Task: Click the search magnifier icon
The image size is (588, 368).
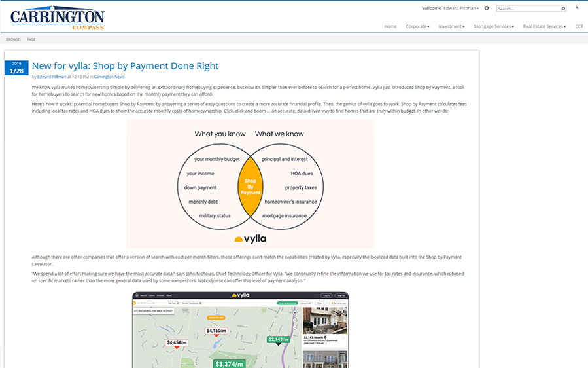Action: tap(563, 9)
